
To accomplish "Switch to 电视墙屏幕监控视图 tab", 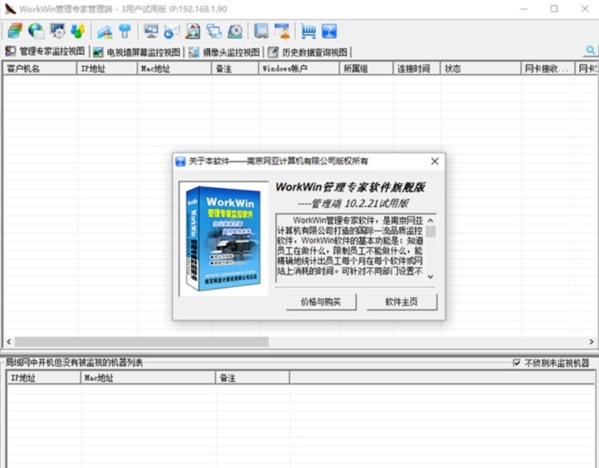I will tap(136, 52).
